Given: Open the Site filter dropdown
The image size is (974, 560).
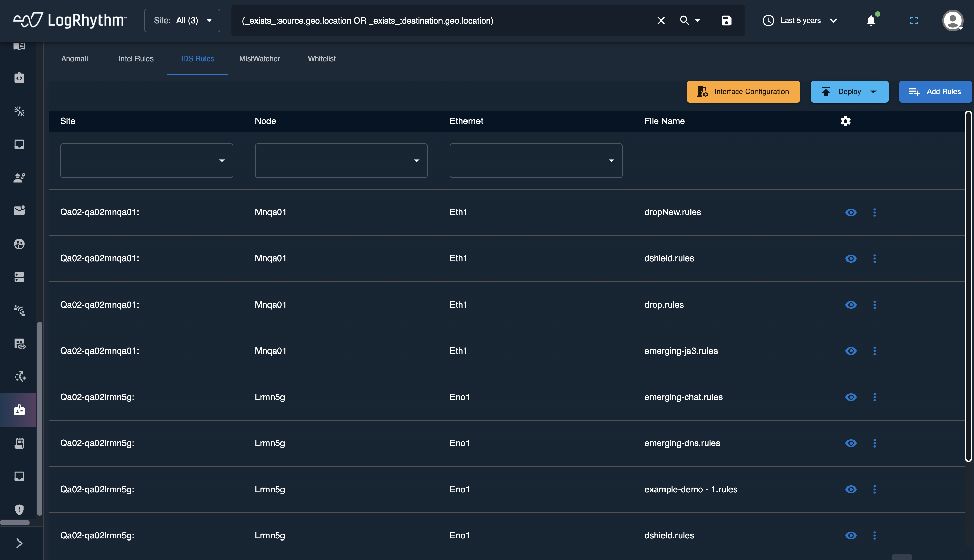Looking at the screenshot, I should point(147,161).
